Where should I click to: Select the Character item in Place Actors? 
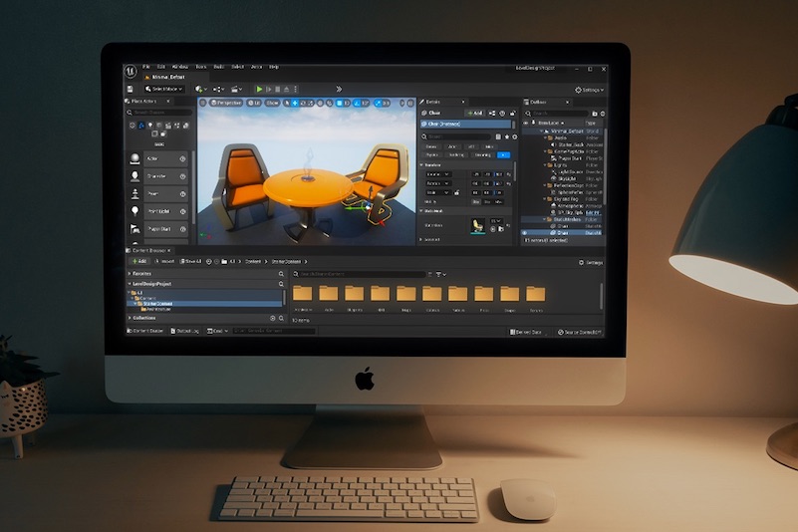point(157,176)
